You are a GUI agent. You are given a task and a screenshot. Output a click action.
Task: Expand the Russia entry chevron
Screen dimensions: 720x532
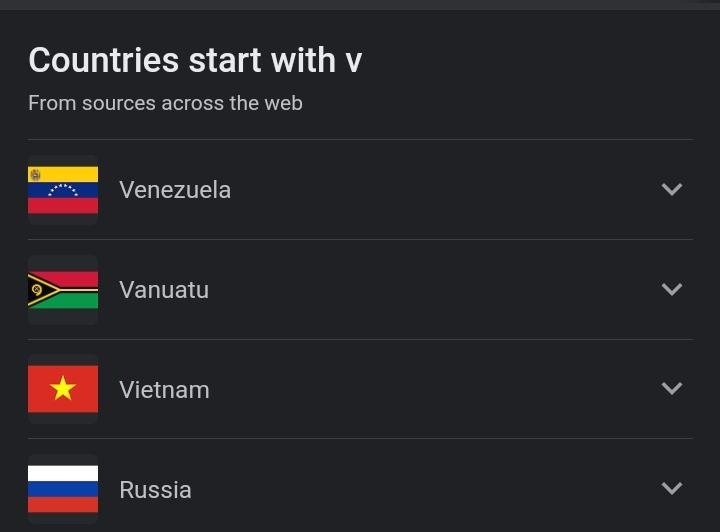(672, 488)
